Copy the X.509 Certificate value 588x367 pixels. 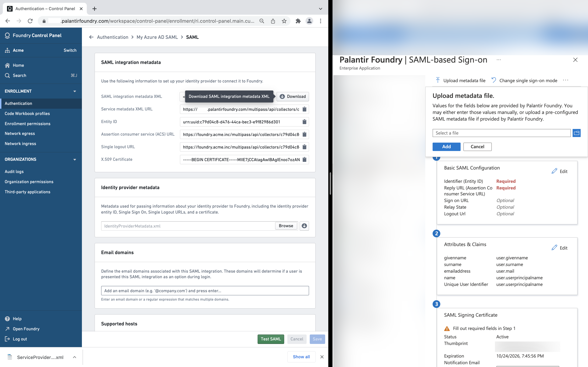[304, 160]
